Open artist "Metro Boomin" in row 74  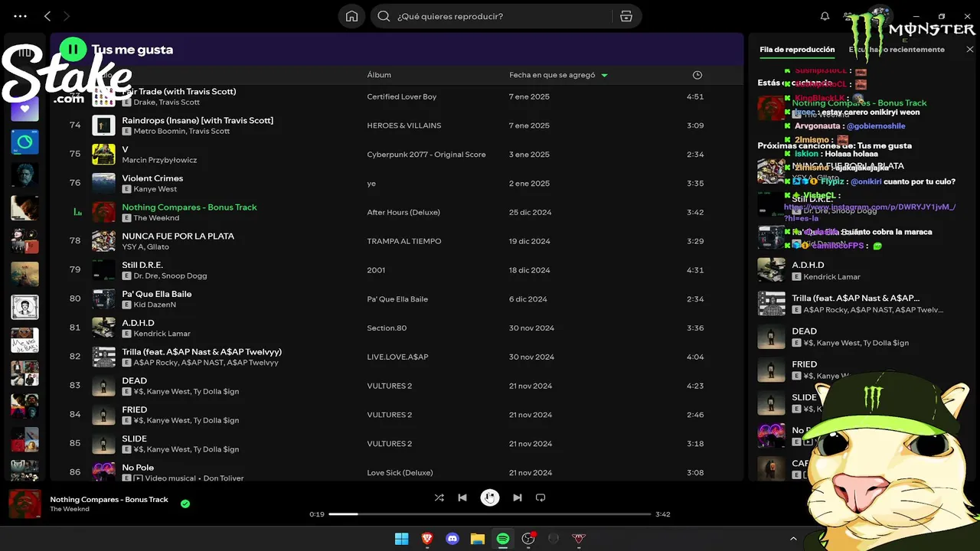159,132
